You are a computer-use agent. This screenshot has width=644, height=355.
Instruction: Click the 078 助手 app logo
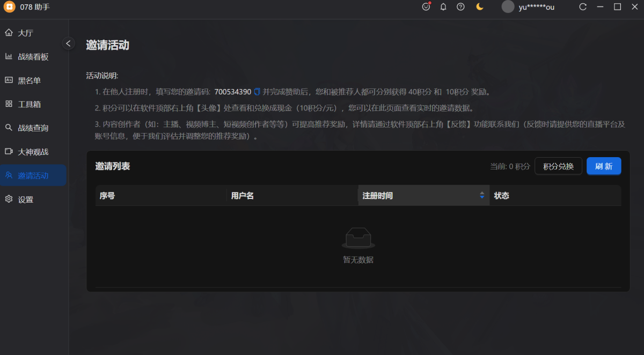point(9,7)
